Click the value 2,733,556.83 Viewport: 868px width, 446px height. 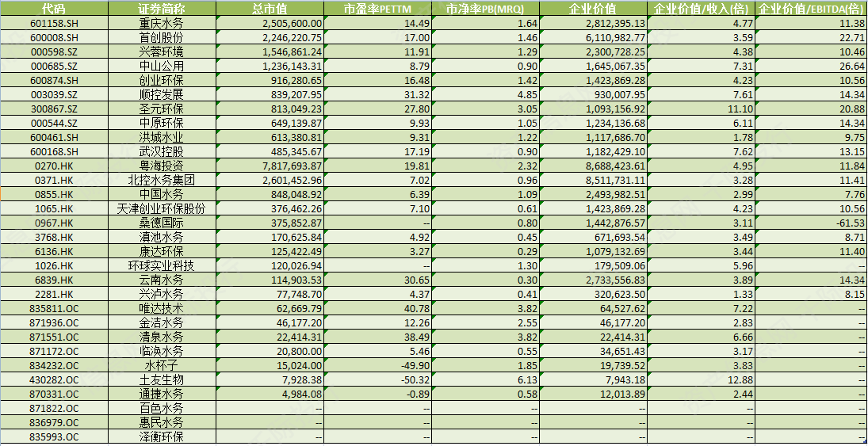tap(592, 280)
